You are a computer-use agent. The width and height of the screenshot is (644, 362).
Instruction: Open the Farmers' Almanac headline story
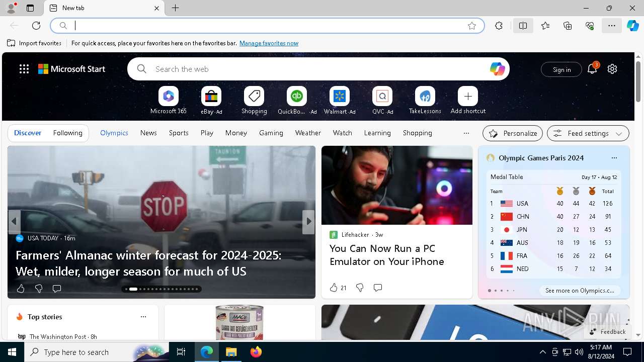coord(148,263)
